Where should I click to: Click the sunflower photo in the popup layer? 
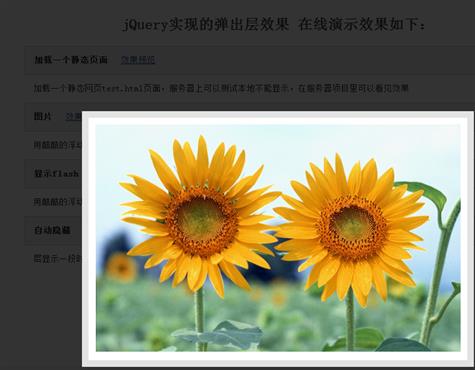click(x=278, y=238)
